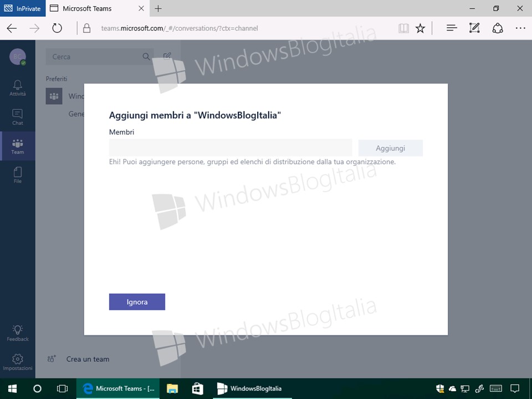The image size is (532, 399).
Task: Open Cortana circle on taskbar
Action: click(37, 388)
